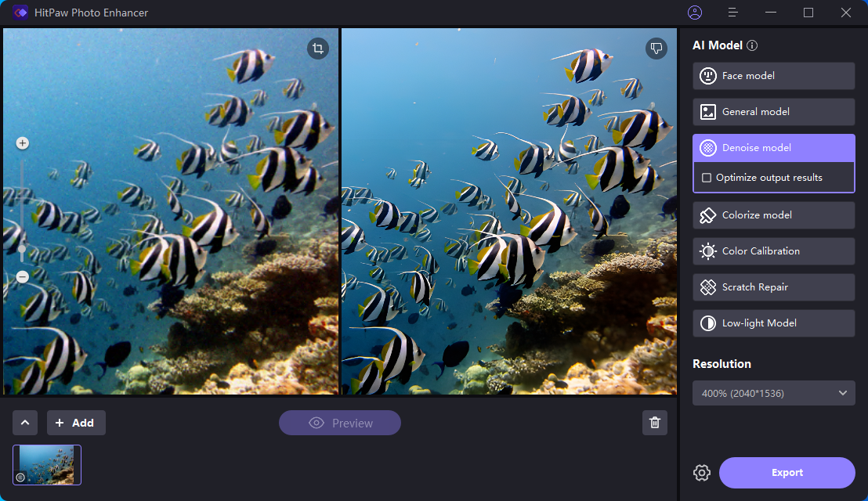Open the settings gear

pyautogui.click(x=701, y=472)
